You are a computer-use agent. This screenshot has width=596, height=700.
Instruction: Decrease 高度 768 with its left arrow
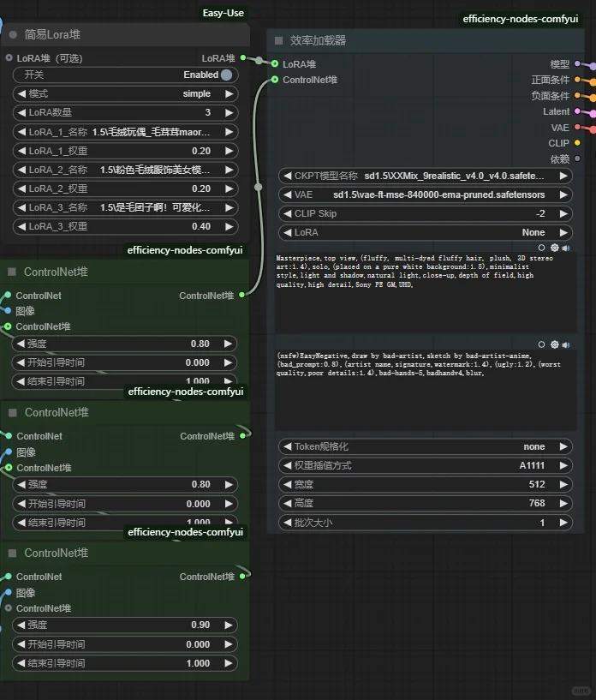point(287,503)
